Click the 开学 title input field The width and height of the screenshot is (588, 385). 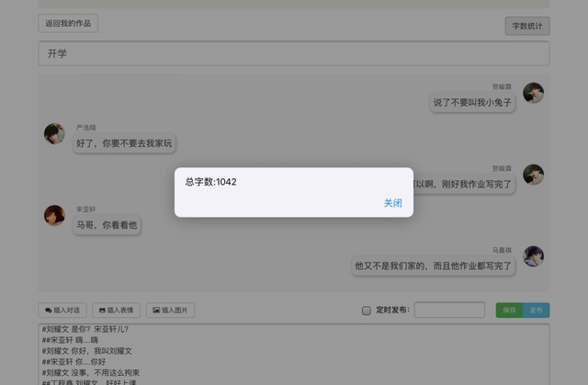coord(294,53)
